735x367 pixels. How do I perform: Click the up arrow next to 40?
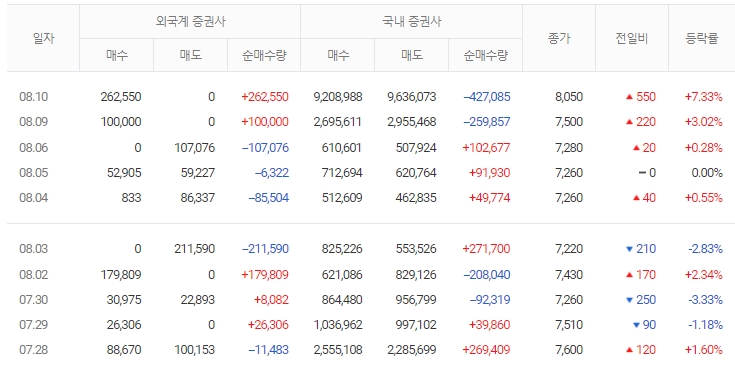point(636,198)
